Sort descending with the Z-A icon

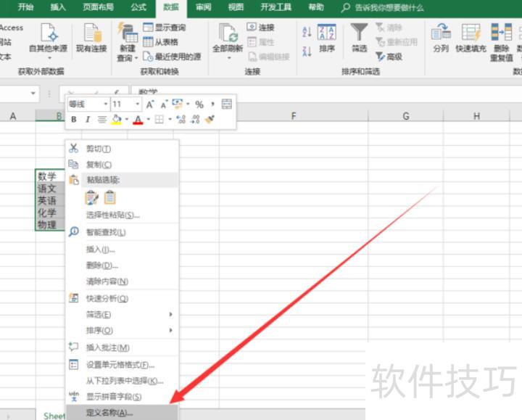(307, 52)
